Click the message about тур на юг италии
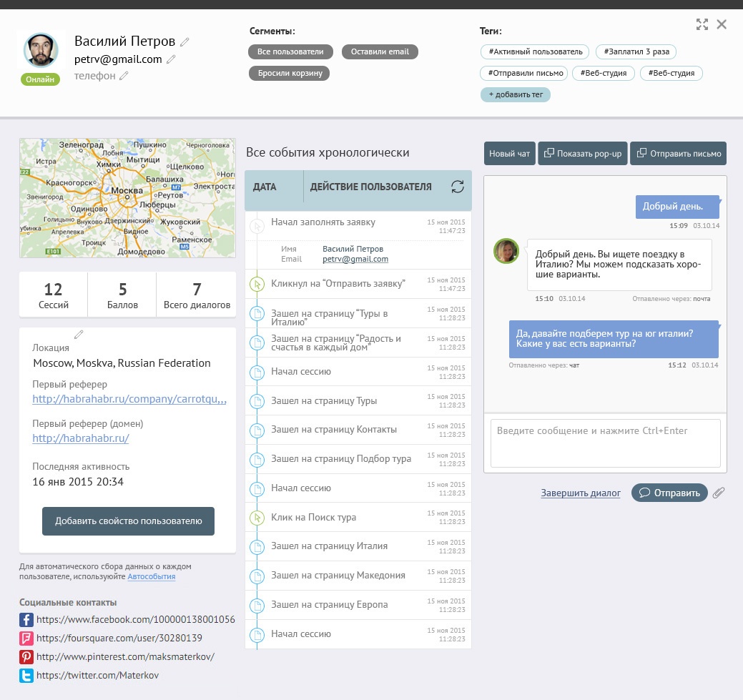The image size is (743, 700). (x=614, y=339)
